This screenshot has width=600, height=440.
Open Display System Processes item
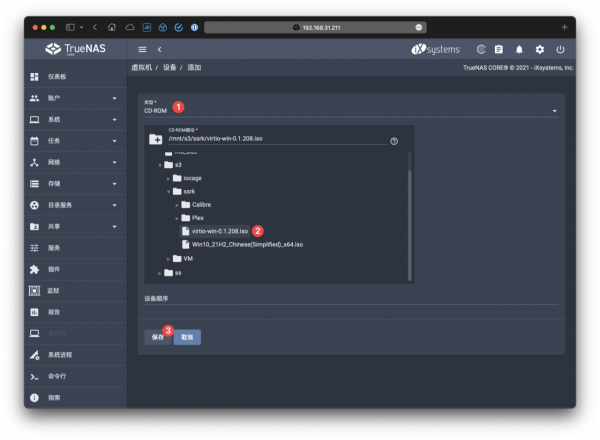75,355
